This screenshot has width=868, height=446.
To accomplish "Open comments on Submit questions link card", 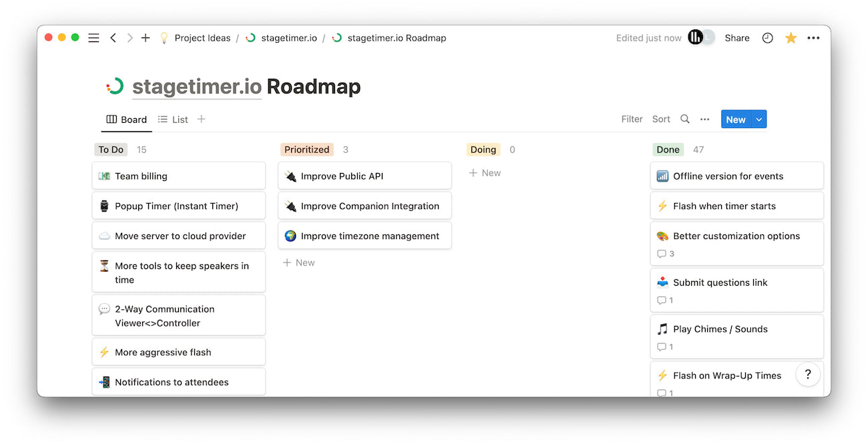I will tap(662, 300).
